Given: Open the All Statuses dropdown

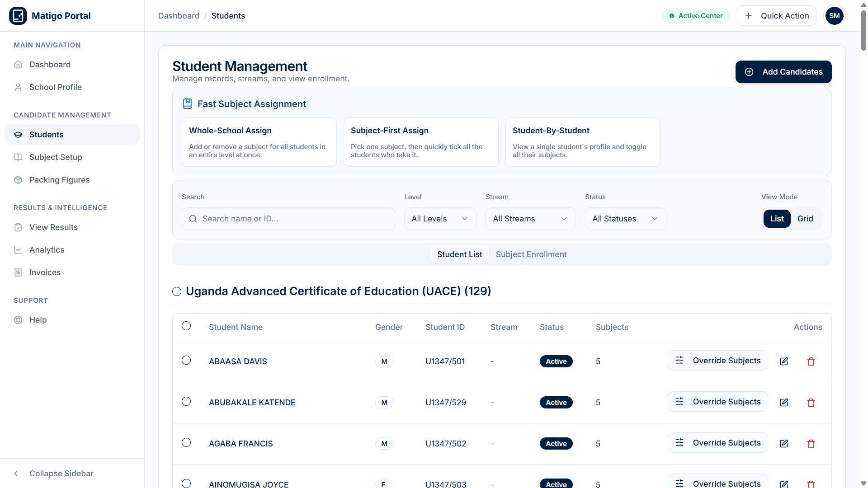Looking at the screenshot, I should coord(625,219).
